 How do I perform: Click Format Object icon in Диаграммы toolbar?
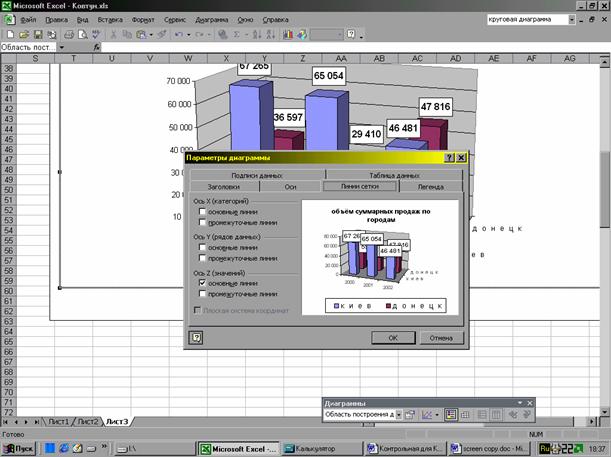point(410,414)
